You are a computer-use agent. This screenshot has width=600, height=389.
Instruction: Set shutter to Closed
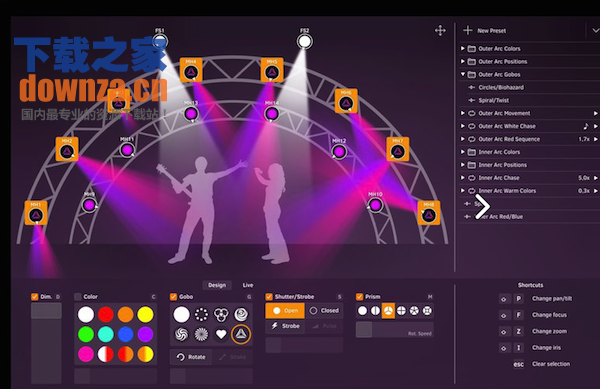[324, 311]
